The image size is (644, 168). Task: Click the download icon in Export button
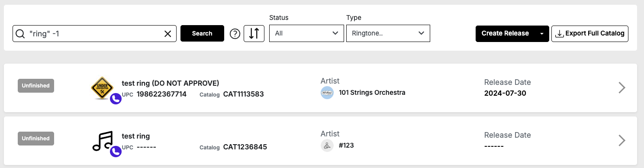(x=560, y=33)
